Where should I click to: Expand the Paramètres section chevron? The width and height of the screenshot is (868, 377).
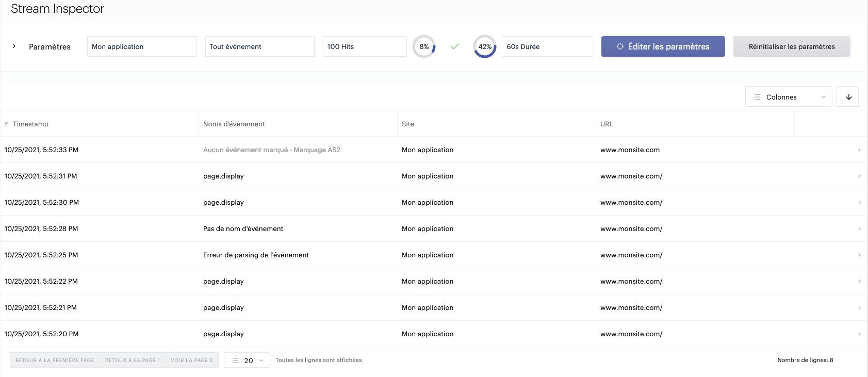(x=14, y=46)
